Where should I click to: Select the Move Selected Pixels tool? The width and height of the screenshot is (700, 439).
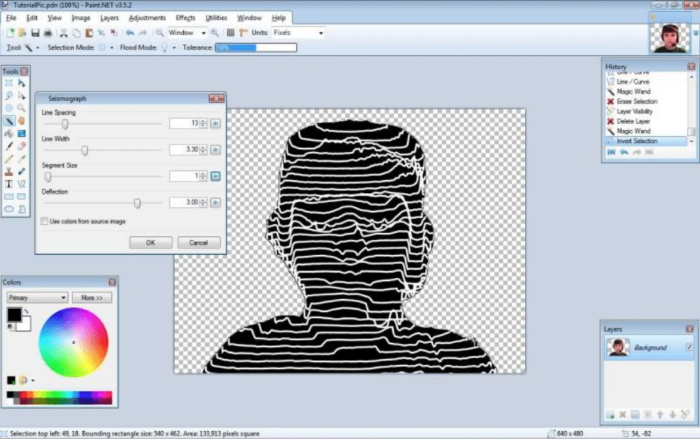[x=21, y=83]
